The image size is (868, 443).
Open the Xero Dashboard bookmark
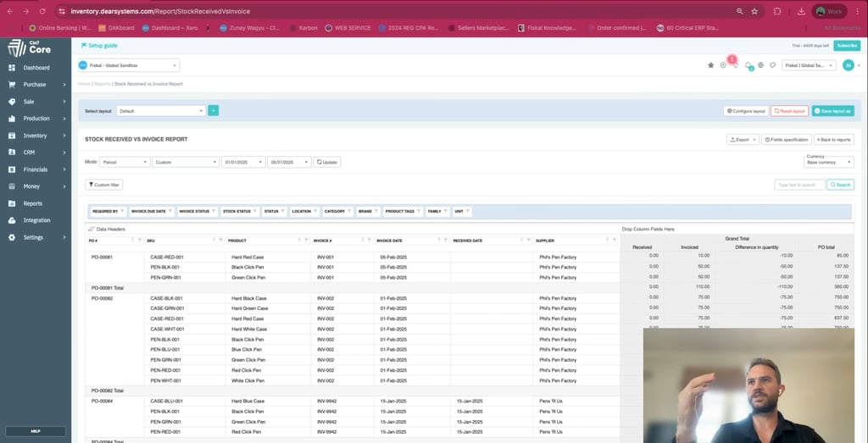click(170, 28)
